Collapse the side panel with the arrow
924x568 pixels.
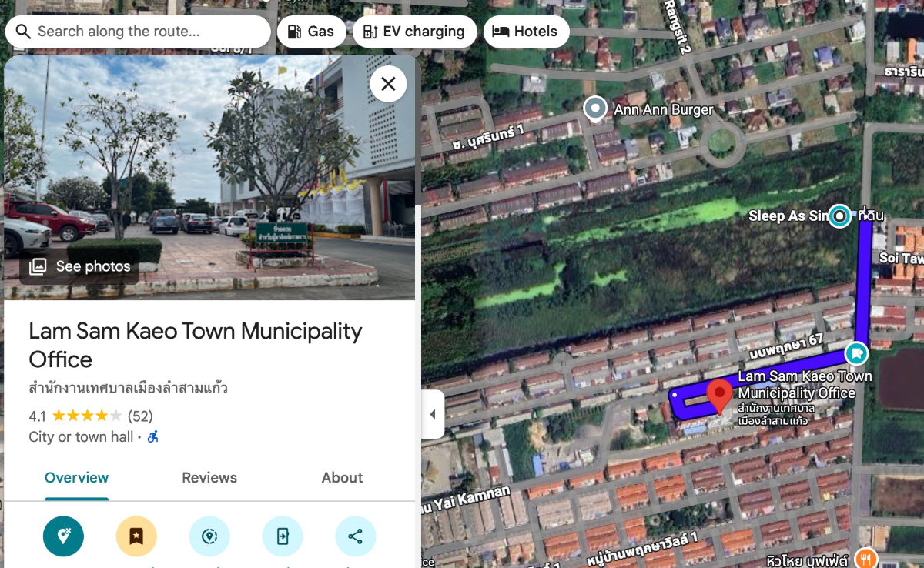(x=432, y=414)
